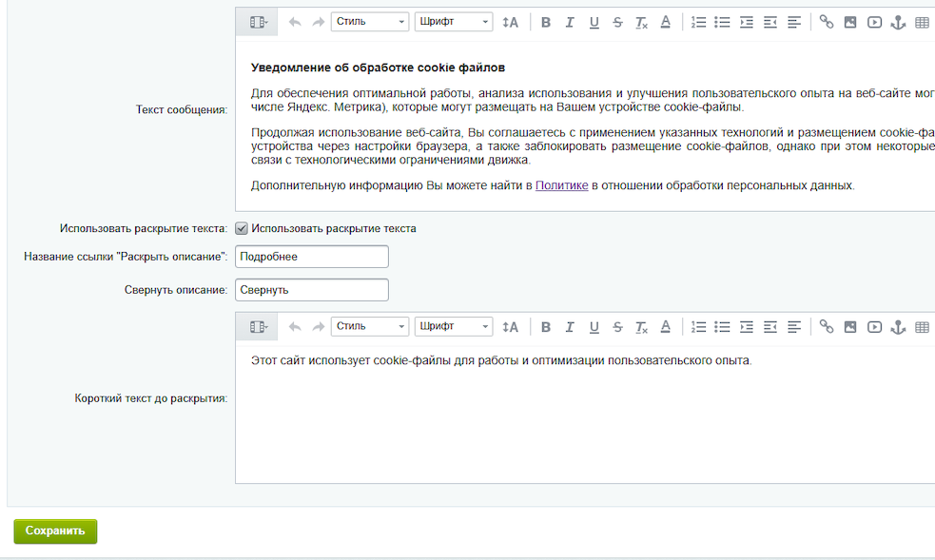Click Italic icon in short text editor
The height and width of the screenshot is (560, 935).
(x=570, y=326)
